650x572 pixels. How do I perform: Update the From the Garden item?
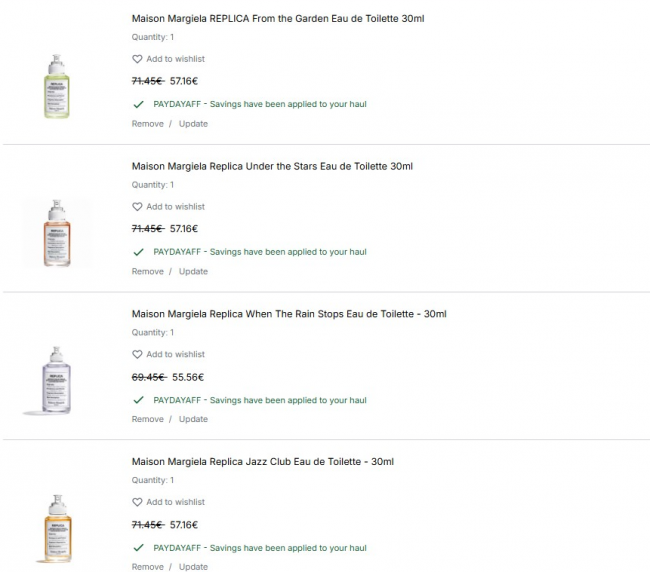point(193,124)
